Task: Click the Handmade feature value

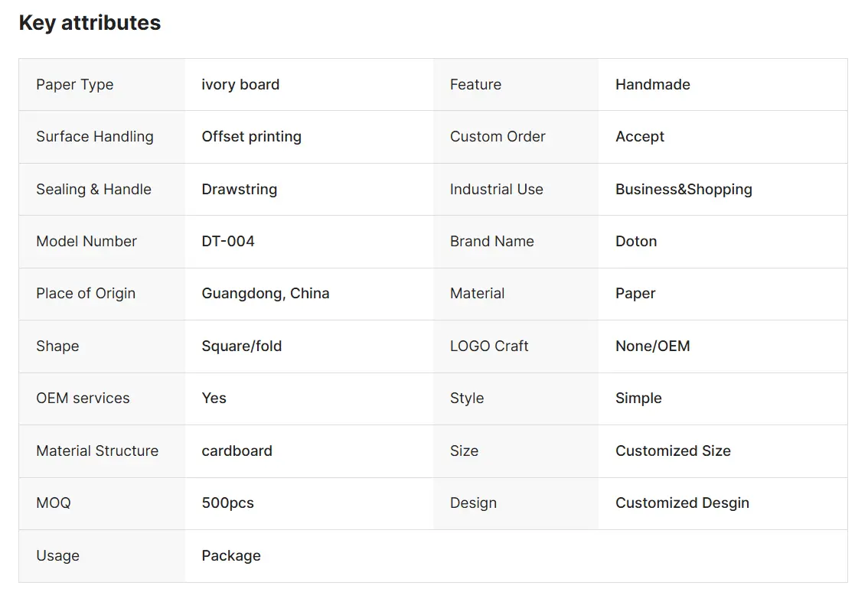Action: (653, 85)
